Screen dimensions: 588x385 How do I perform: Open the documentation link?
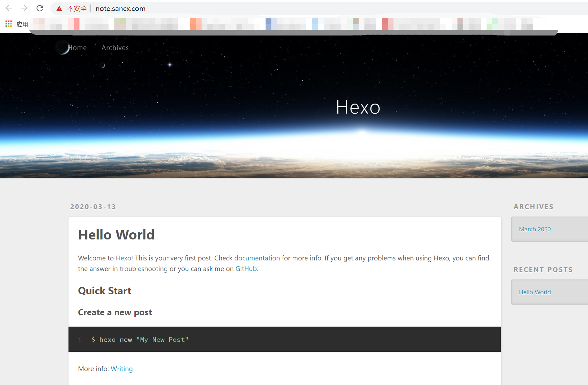pyautogui.click(x=257, y=258)
